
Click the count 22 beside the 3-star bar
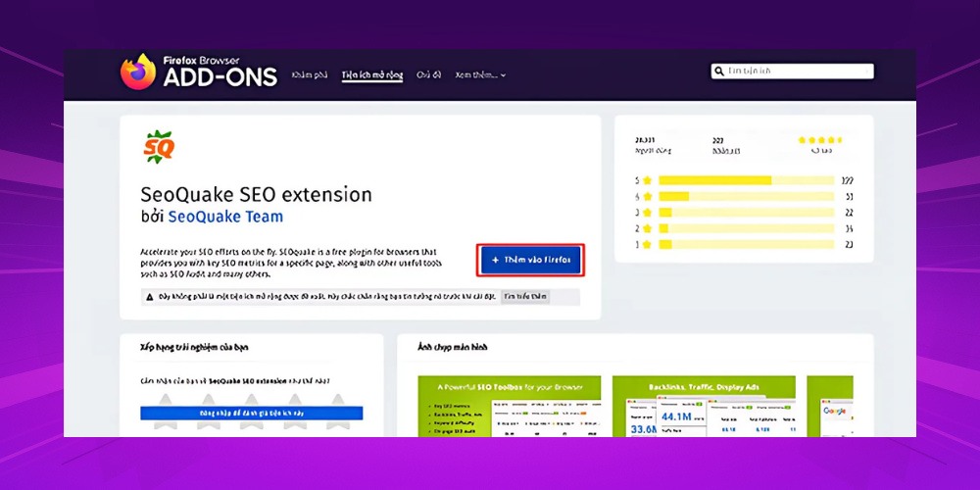point(850,213)
